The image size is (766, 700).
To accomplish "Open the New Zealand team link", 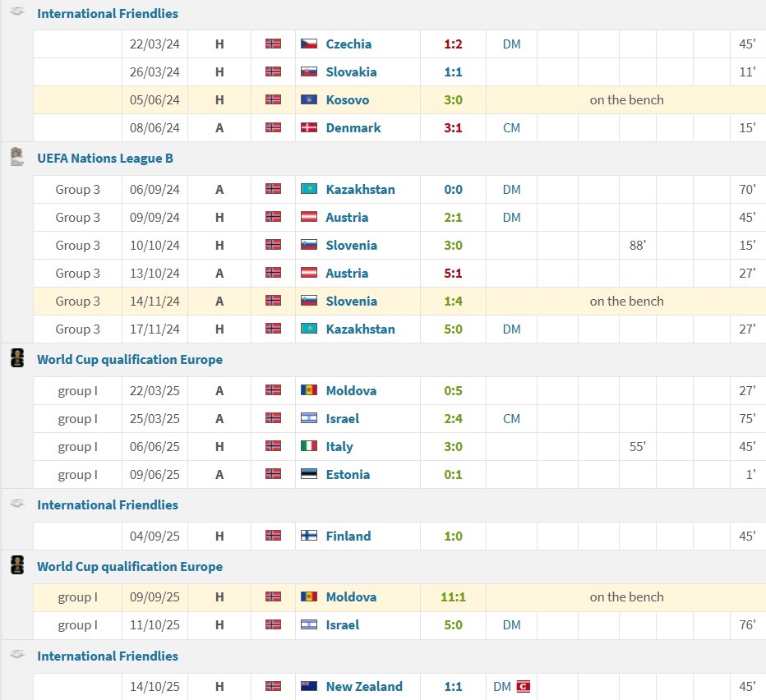I will [364, 686].
